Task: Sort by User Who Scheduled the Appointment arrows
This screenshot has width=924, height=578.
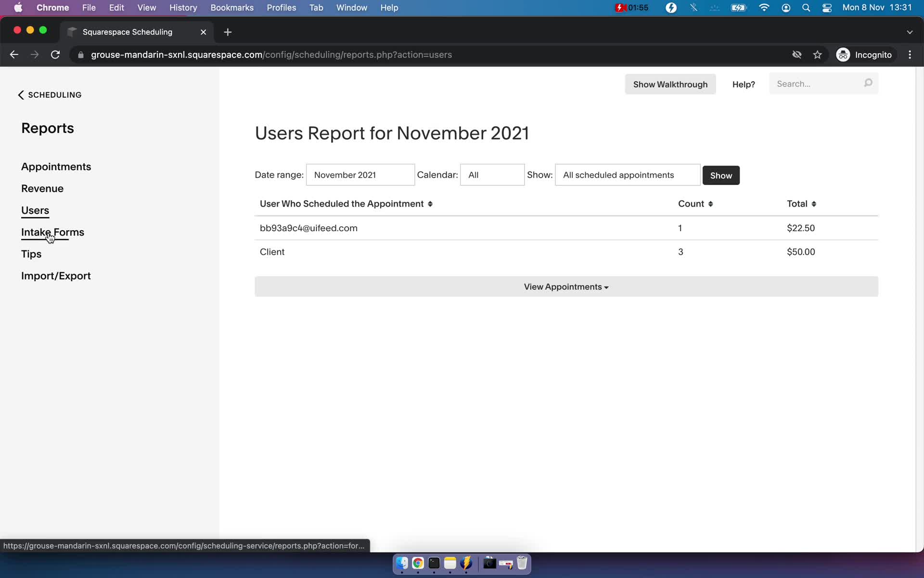Action: (430, 204)
